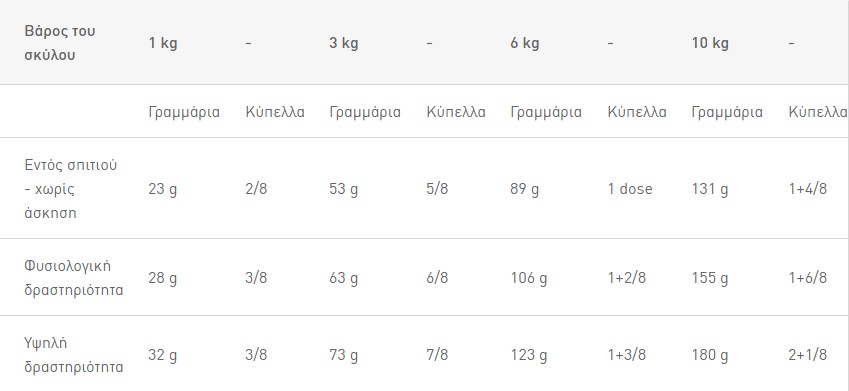Click the 106 g cell
The image size is (849, 391).
pos(529,278)
